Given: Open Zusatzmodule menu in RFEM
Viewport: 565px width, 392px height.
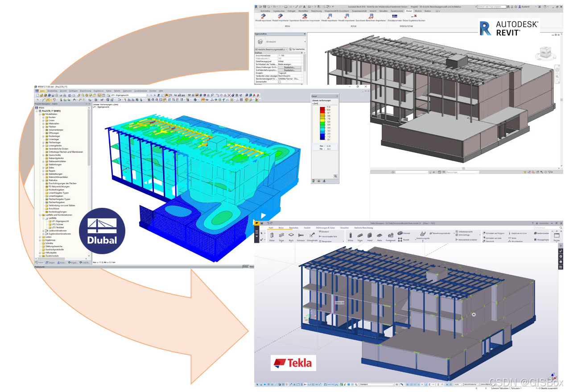Looking at the screenshot, I should click(140, 91).
